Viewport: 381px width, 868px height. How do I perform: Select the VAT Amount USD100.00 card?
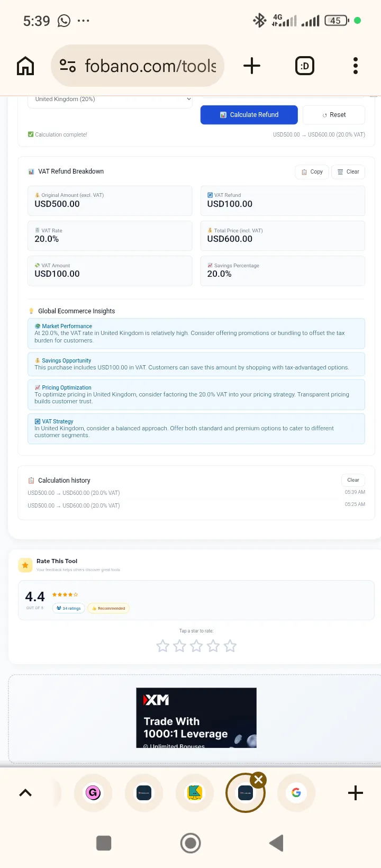coord(110,270)
